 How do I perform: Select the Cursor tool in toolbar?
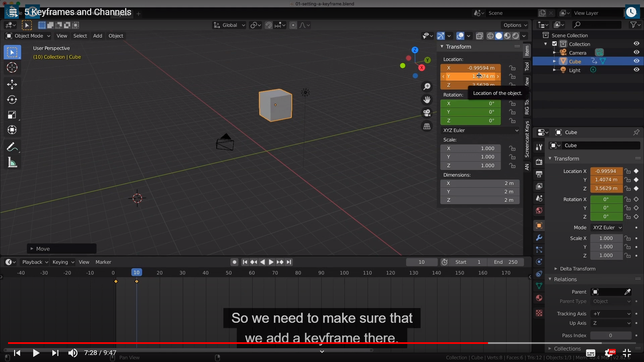(12, 68)
